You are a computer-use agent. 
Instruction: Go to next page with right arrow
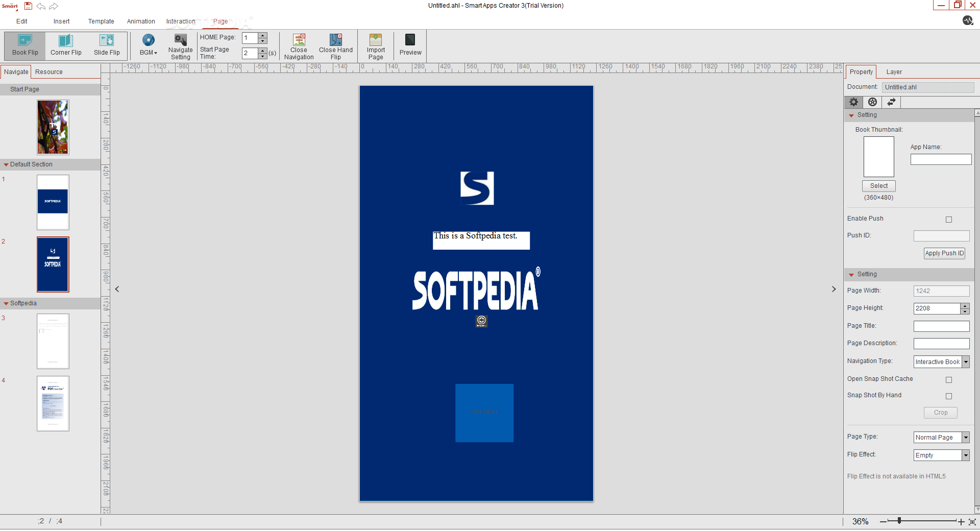pos(834,289)
